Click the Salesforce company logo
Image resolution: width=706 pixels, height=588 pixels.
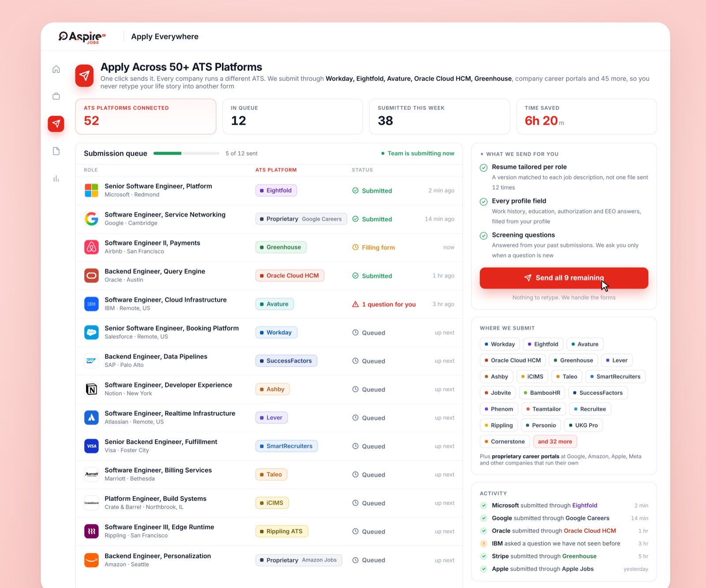pyautogui.click(x=91, y=333)
